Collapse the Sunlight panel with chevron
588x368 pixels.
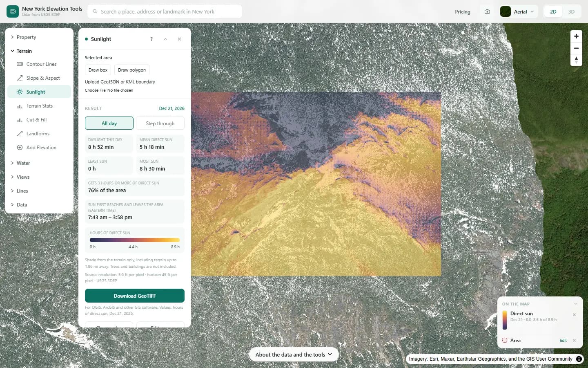165,39
